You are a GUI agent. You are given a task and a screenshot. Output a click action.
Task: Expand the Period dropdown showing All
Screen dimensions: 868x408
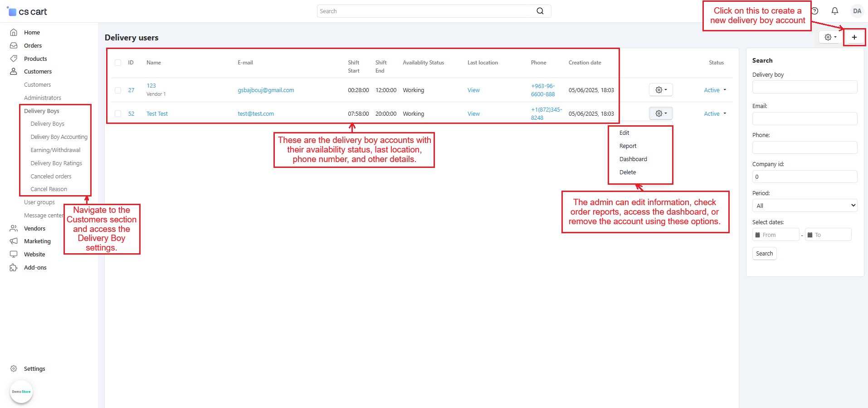804,206
